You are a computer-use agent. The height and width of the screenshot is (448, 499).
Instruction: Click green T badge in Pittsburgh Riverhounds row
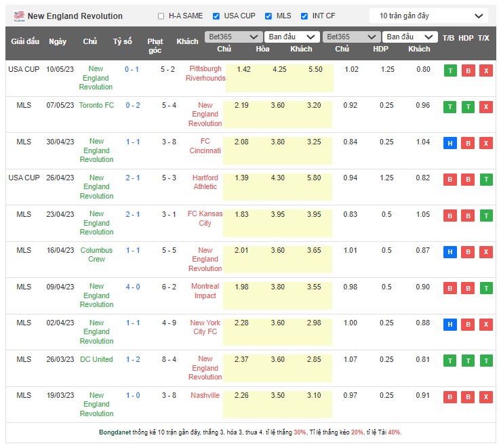coord(449,70)
